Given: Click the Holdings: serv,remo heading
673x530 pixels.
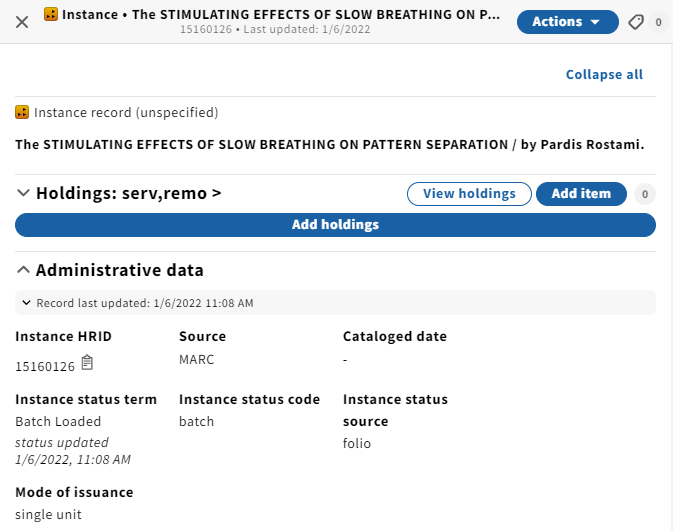Looking at the screenshot, I should click(128, 193).
